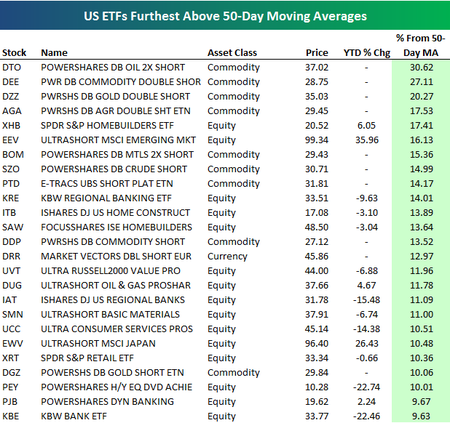Click the DEE ticker symbol

pyautogui.click(x=11, y=82)
